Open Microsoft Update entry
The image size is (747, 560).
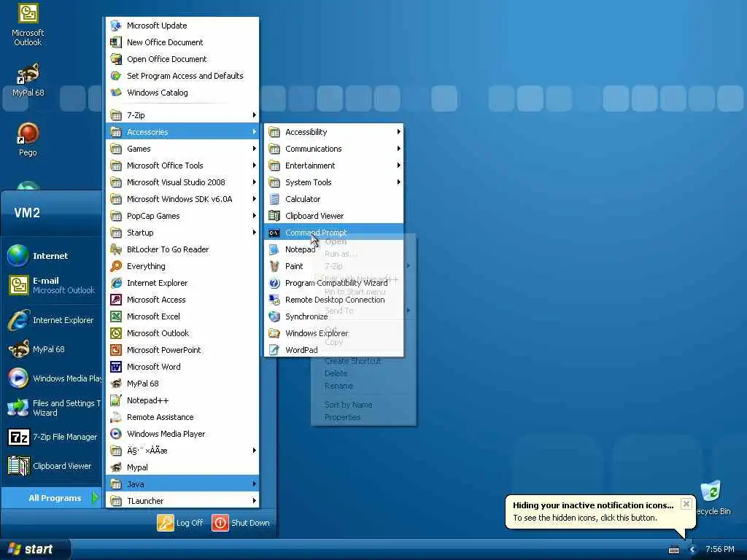[x=182, y=26]
